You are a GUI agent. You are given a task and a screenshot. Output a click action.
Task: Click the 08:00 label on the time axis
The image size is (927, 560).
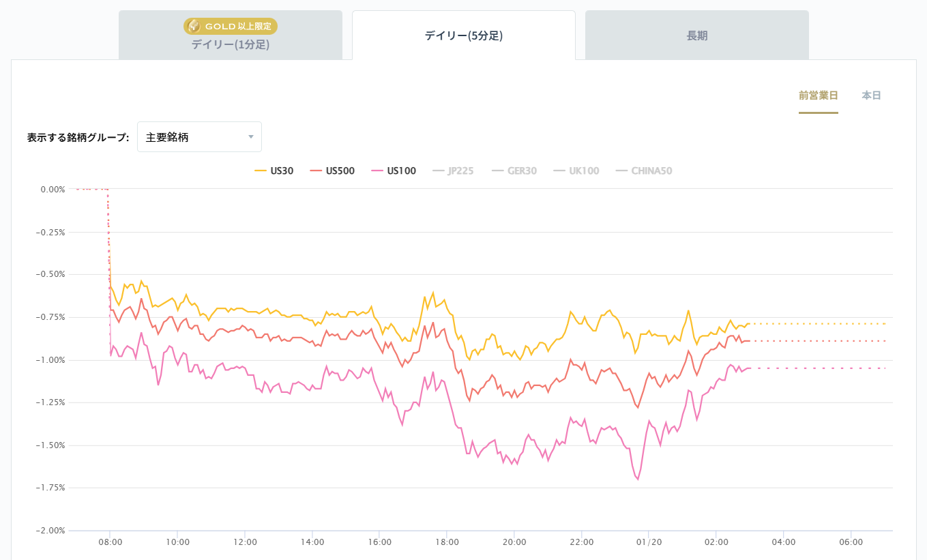point(111,542)
